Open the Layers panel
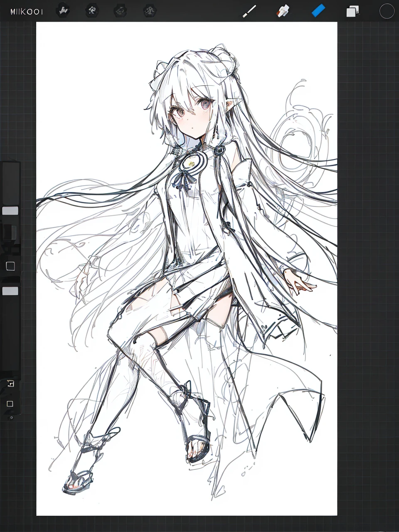The width and height of the screenshot is (399, 532). click(352, 11)
